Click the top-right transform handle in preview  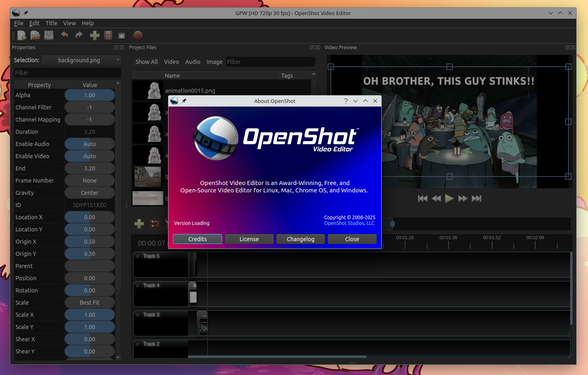click(x=568, y=67)
